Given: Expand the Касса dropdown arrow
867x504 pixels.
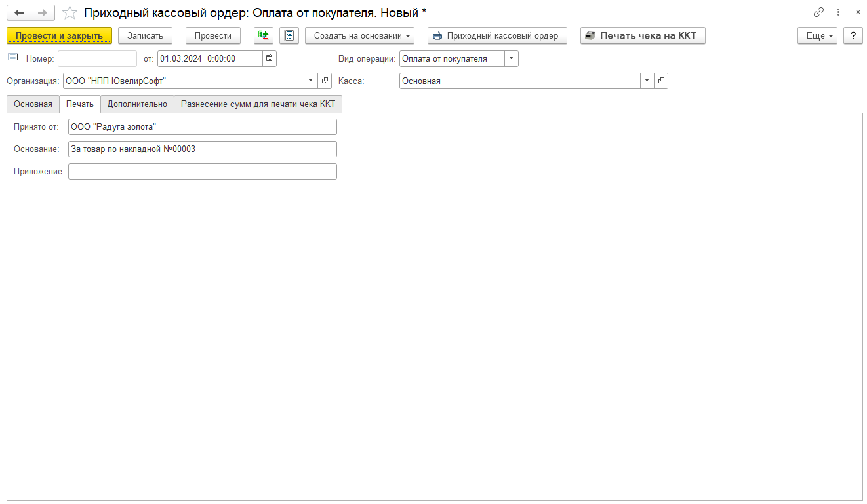Looking at the screenshot, I should click(647, 81).
